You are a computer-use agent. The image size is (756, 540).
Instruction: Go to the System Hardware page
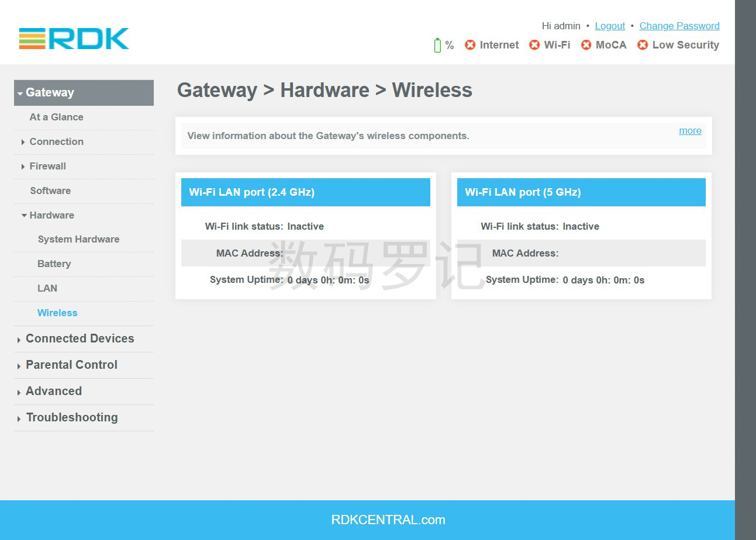(x=78, y=239)
